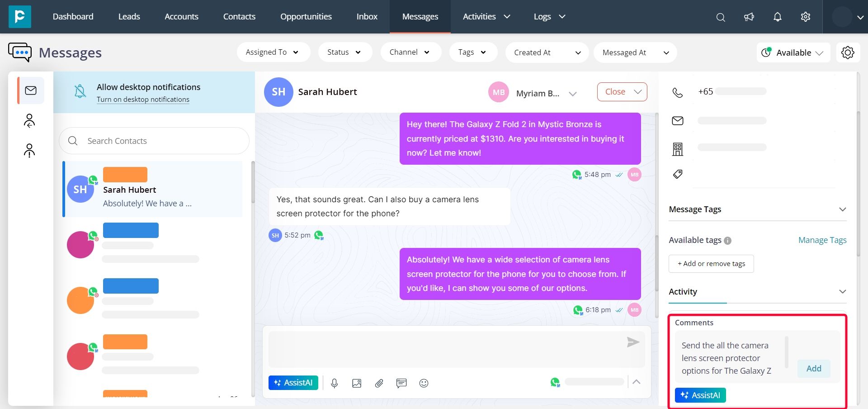
Task: Click the send message arrow icon
Action: pos(633,342)
